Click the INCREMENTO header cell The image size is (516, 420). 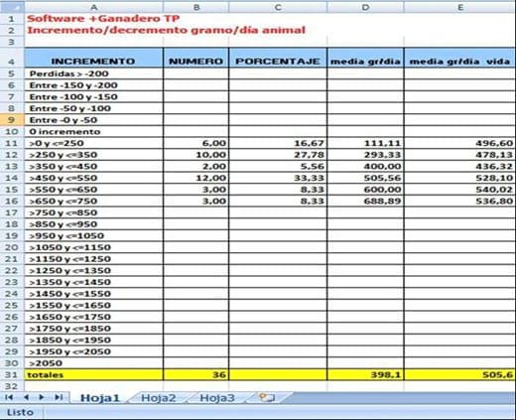click(93, 59)
